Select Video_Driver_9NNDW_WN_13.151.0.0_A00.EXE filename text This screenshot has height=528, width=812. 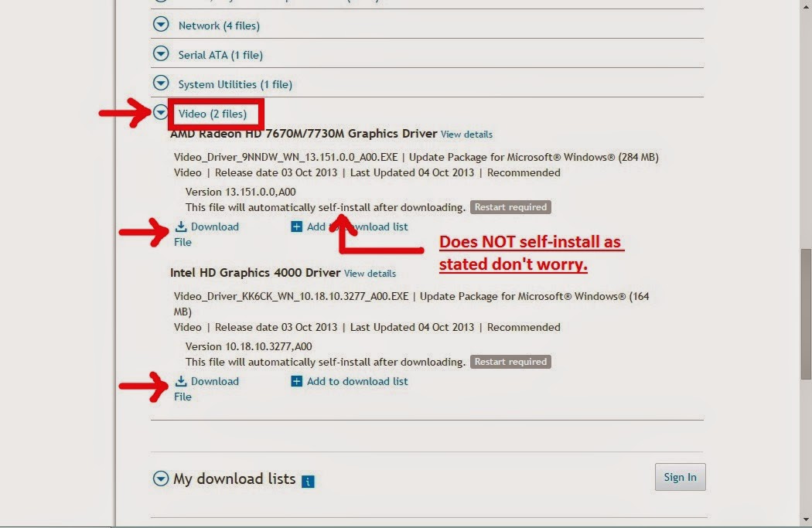pos(286,158)
